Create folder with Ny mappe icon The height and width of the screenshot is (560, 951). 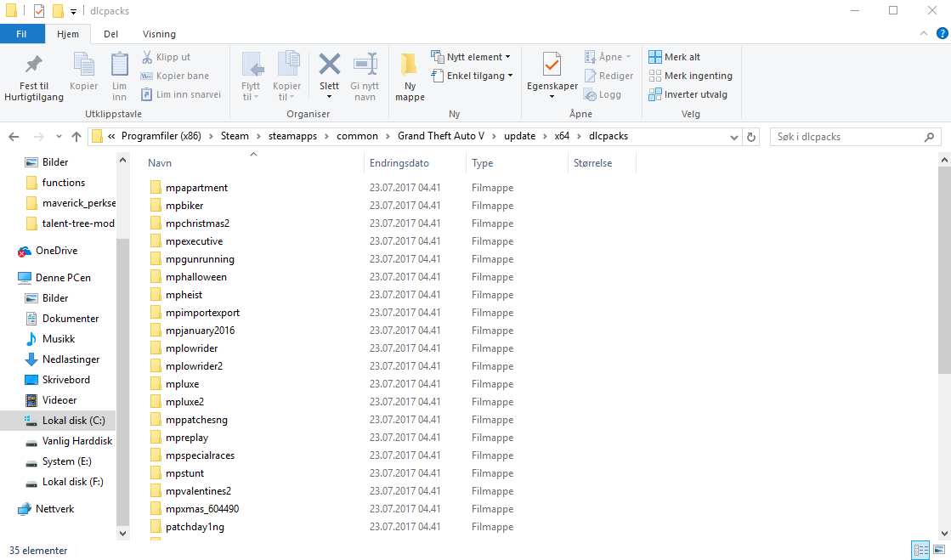[x=410, y=65]
